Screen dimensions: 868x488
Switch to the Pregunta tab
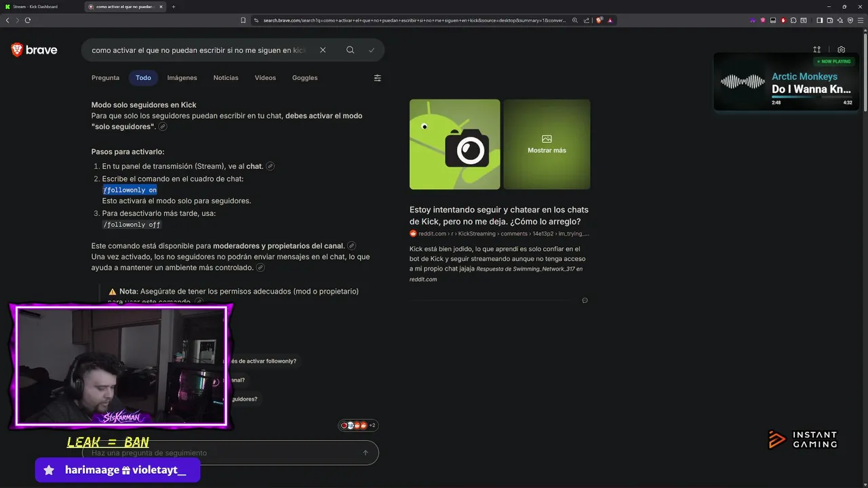click(x=105, y=78)
